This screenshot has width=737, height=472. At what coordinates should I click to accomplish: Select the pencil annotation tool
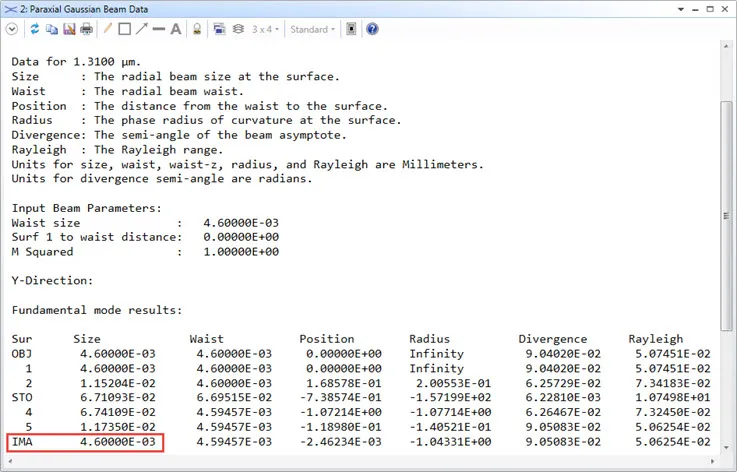click(x=108, y=29)
